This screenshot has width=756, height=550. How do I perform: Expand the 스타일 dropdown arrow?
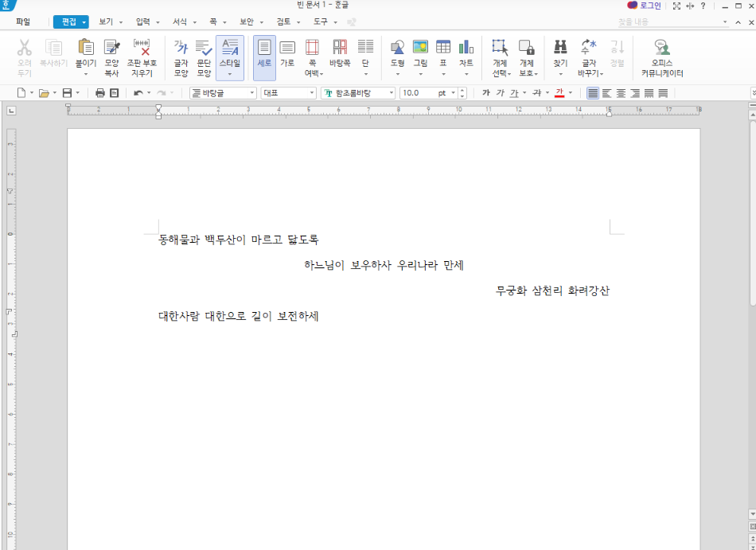229,74
